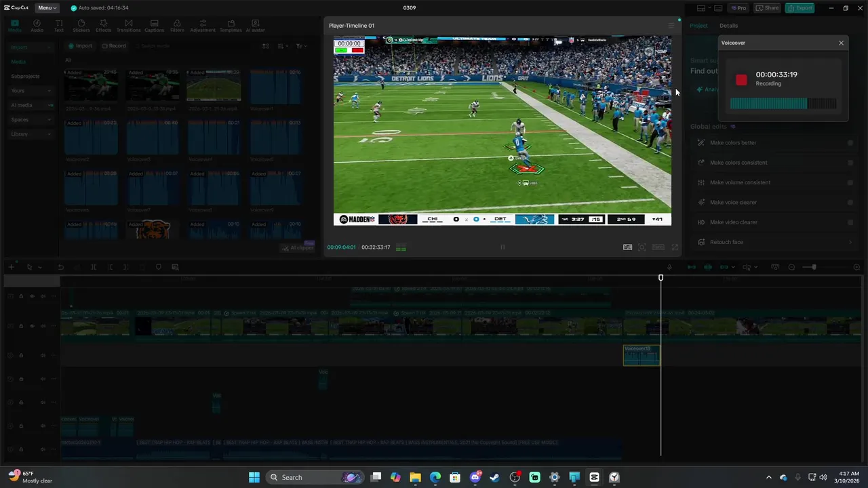Open File Explorer from taskbar
Viewport: 868px width, 488px height.
[x=415, y=477]
